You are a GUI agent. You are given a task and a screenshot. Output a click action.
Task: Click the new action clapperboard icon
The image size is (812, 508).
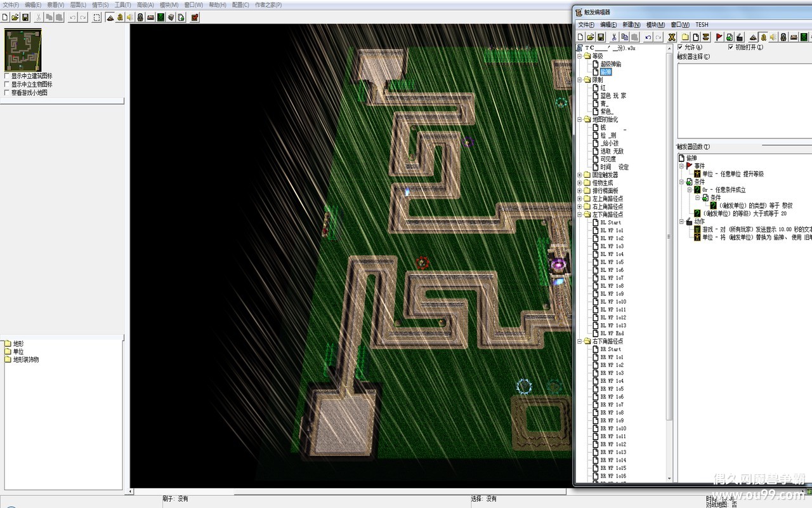pyautogui.click(x=740, y=37)
